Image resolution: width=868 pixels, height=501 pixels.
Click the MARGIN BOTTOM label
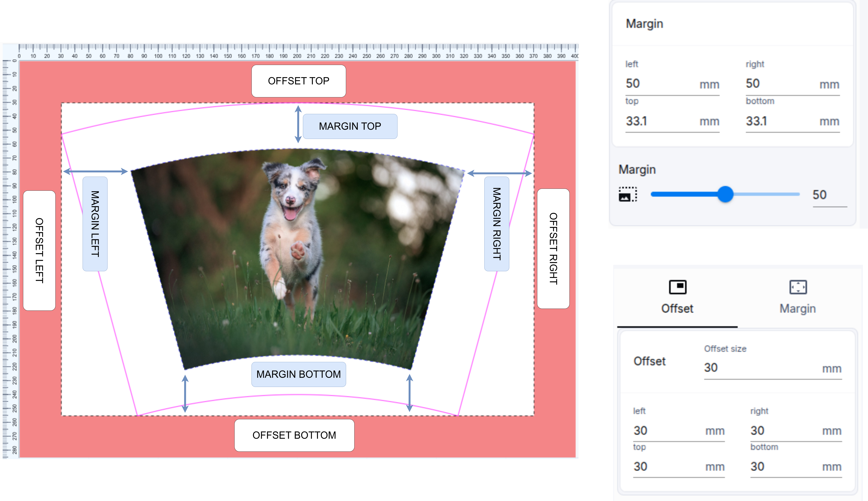pyautogui.click(x=299, y=374)
